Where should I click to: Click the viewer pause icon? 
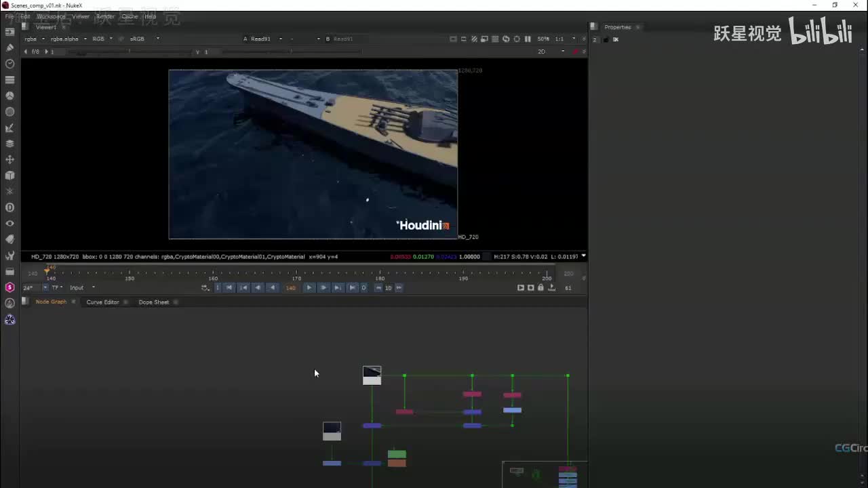528,39
